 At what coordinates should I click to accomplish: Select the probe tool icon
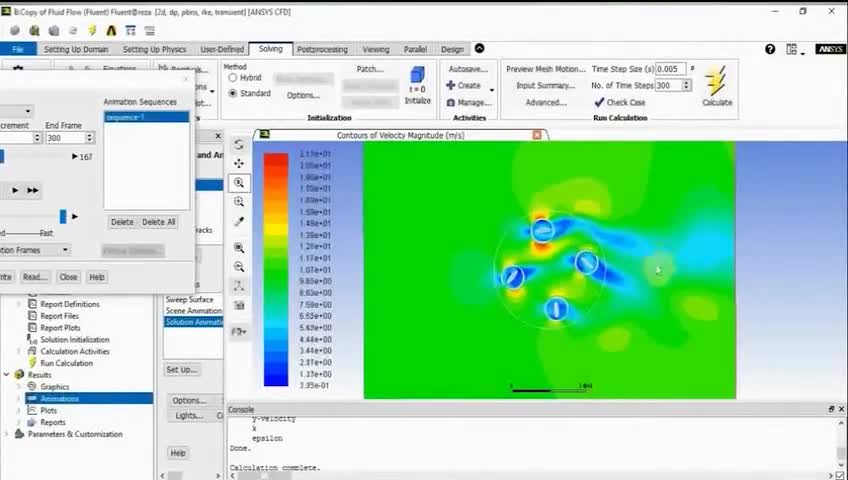tap(238, 221)
